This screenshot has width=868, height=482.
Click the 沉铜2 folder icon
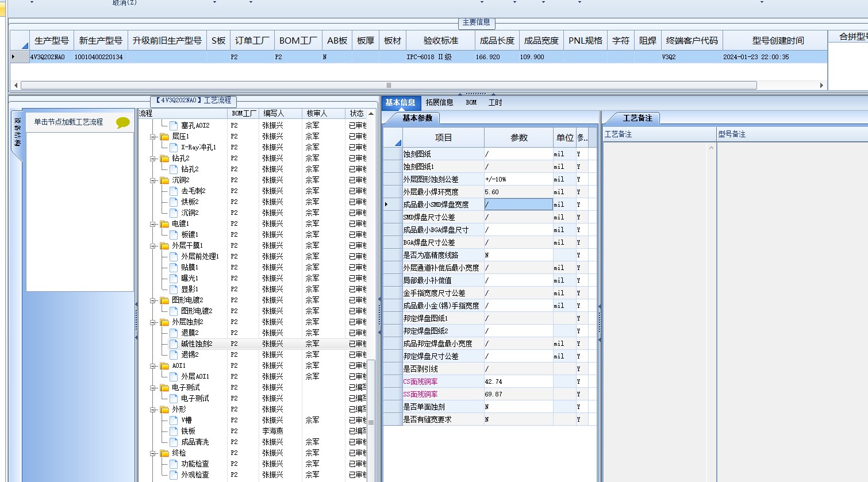click(x=164, y=180)
